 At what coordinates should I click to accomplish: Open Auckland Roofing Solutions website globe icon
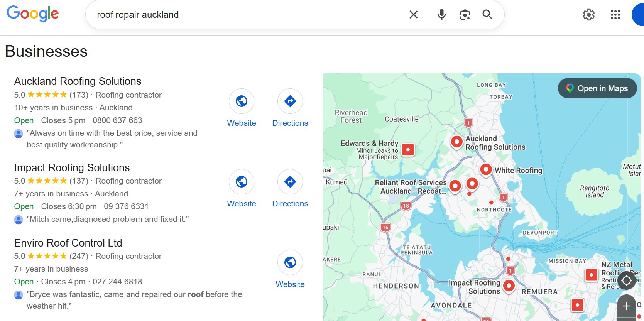click(x=242, y=101)
